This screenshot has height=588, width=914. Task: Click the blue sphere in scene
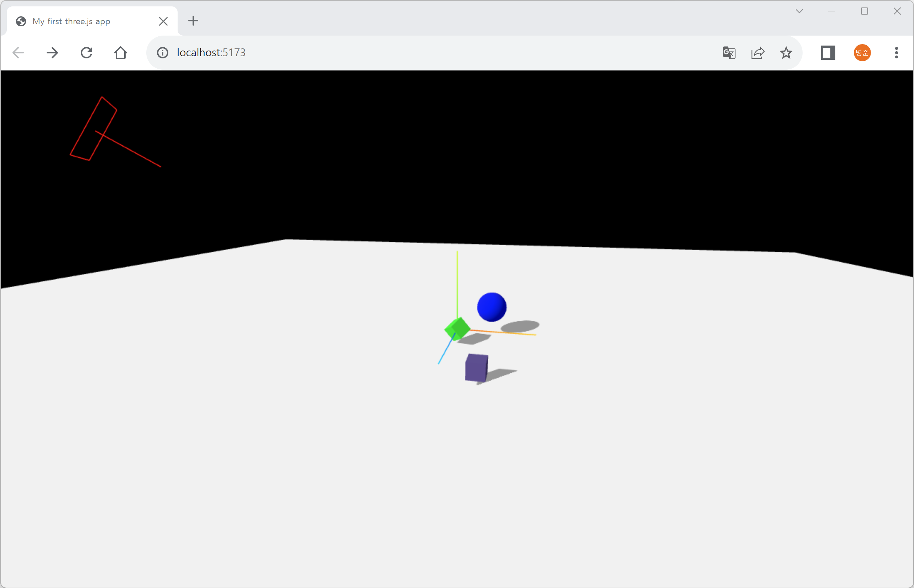pos(492,307)
